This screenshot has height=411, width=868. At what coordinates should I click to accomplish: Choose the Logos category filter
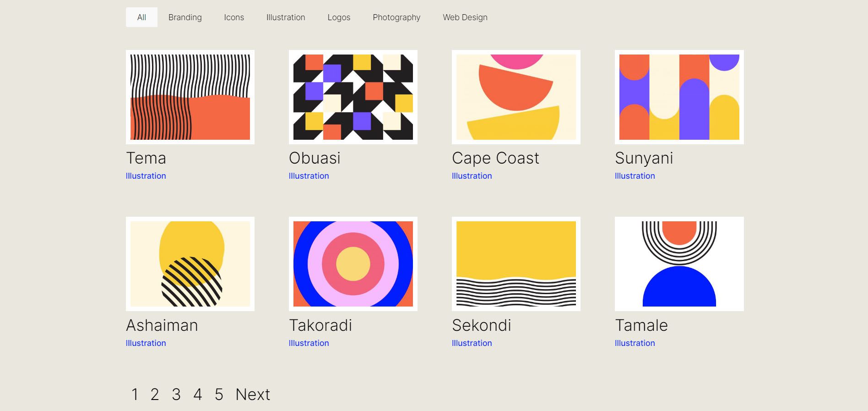click(339, 17)
